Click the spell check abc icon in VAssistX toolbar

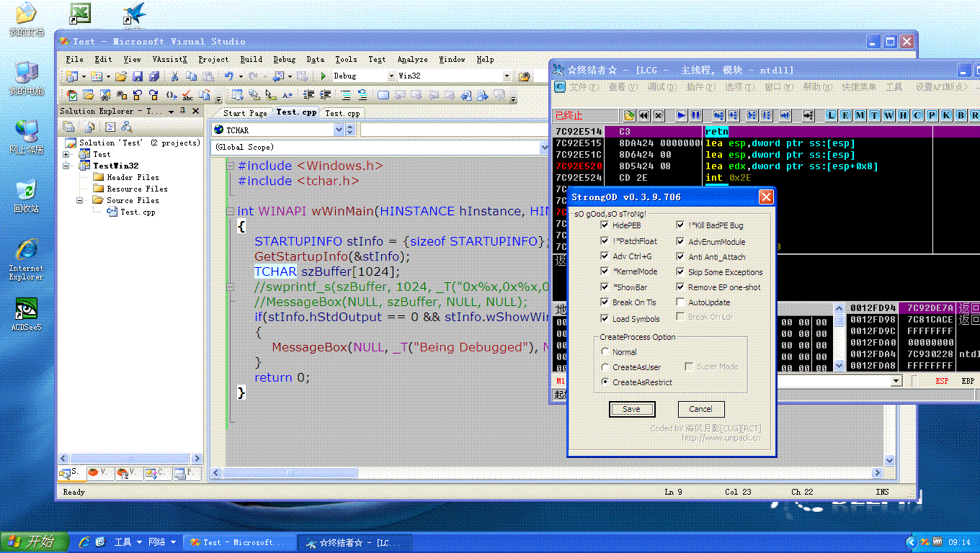pyautogui.click(x=187, y=95)
